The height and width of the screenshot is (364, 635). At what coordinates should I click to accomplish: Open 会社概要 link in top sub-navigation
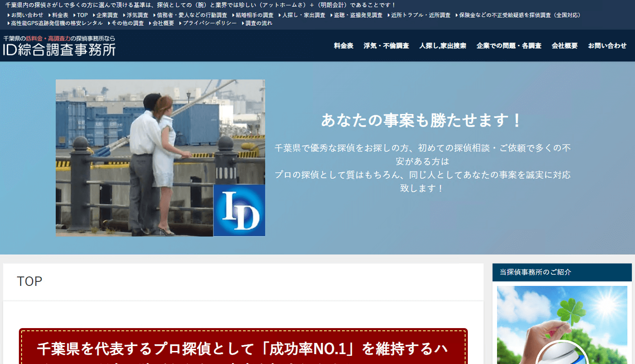[x=163, y=23]
